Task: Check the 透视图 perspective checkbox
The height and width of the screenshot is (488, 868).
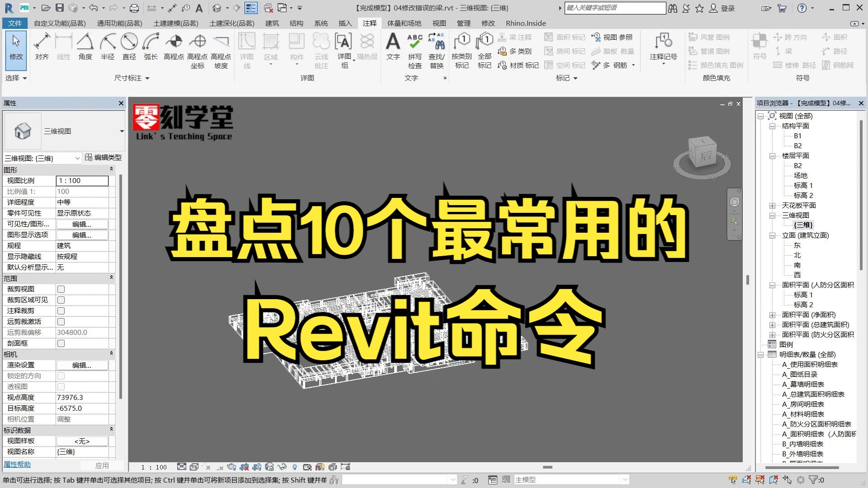Action: pos(61,386)
